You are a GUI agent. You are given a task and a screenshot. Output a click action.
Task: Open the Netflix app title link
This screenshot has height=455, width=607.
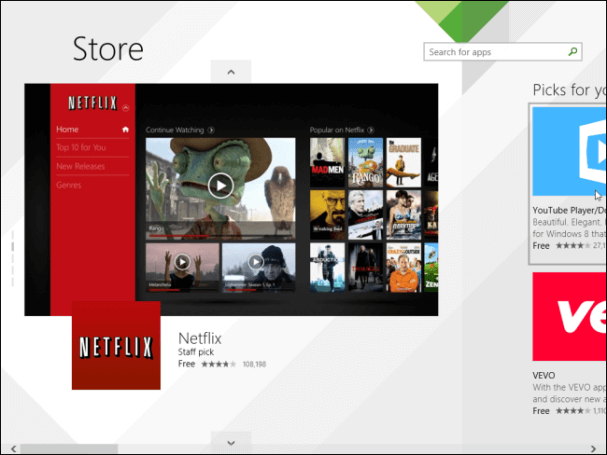[200, 338]
